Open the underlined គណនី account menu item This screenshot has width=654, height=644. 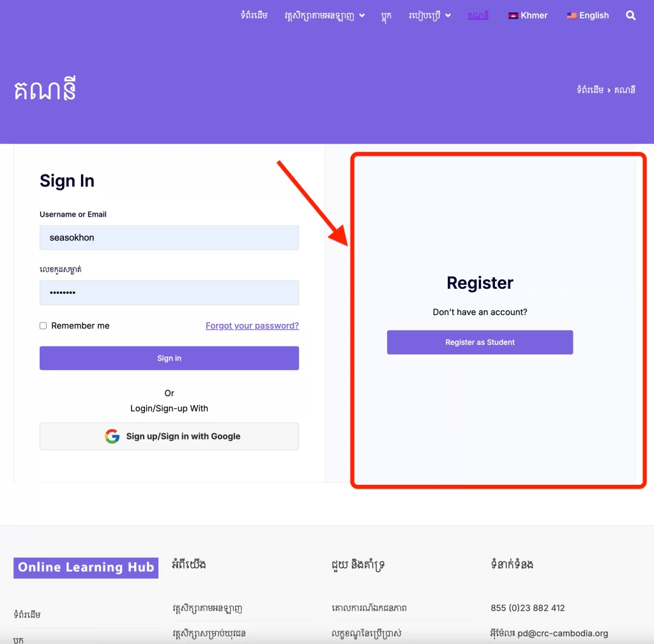478,16
